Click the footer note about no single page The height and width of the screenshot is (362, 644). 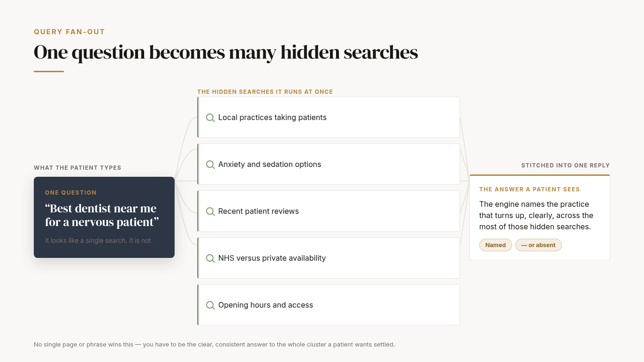[x=214, y=345]
